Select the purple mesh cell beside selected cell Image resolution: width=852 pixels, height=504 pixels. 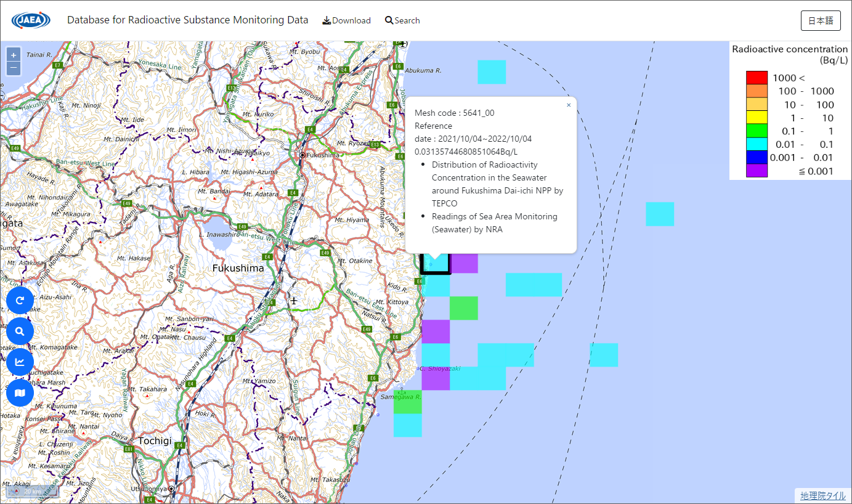tap(465, 263)
